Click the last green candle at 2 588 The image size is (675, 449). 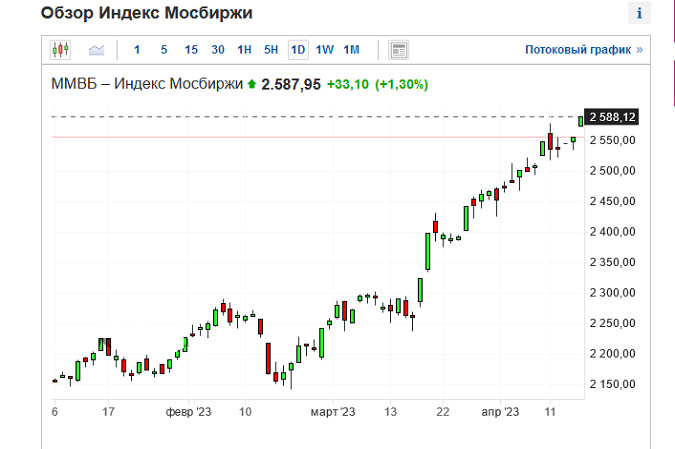[x=581, y=121]
